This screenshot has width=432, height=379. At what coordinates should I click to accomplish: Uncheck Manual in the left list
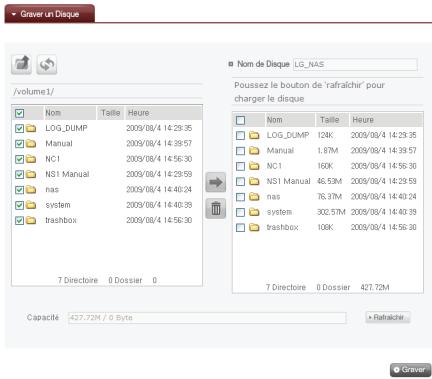click(19, 144)
